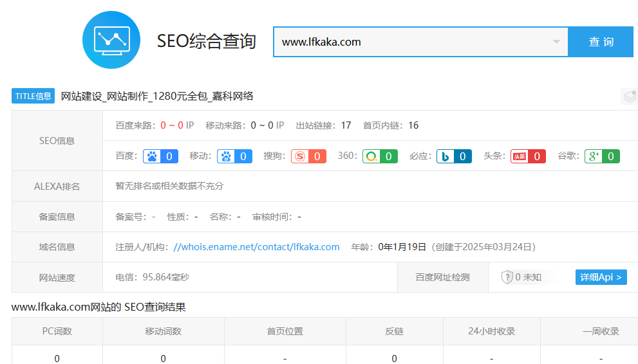Open the 详细Api button
The height and width of the screenshot is (364, 638).
tap(601, 277)
